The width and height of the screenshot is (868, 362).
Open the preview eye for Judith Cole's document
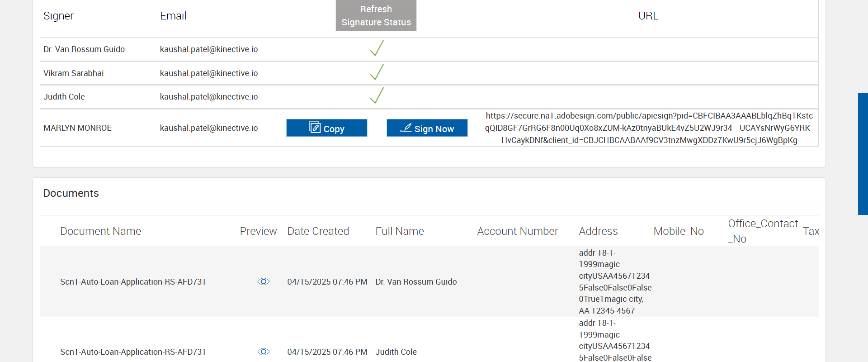[x=264, y=352]
